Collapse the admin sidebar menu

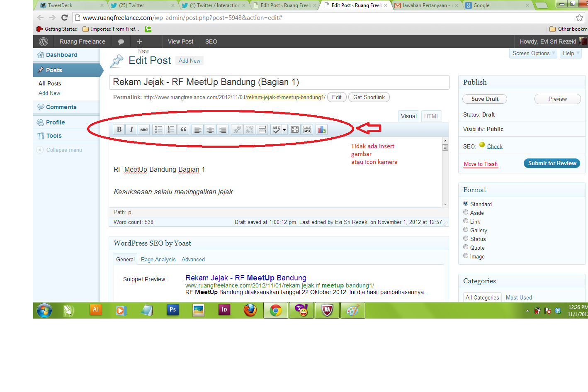[60, 150]
